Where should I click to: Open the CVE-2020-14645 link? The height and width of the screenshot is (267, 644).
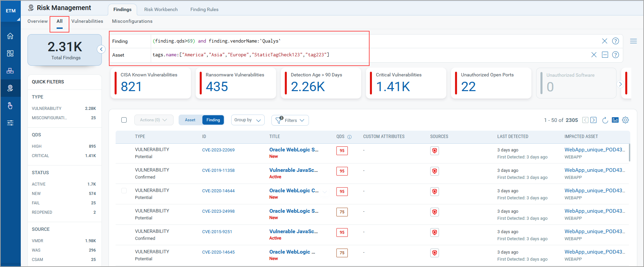(x=218, y=252)
